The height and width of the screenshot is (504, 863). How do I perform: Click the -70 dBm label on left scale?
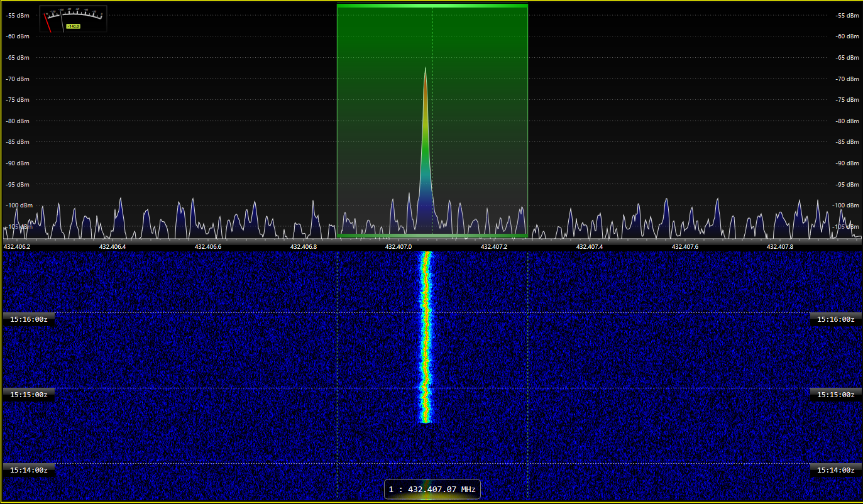(18, 79)
